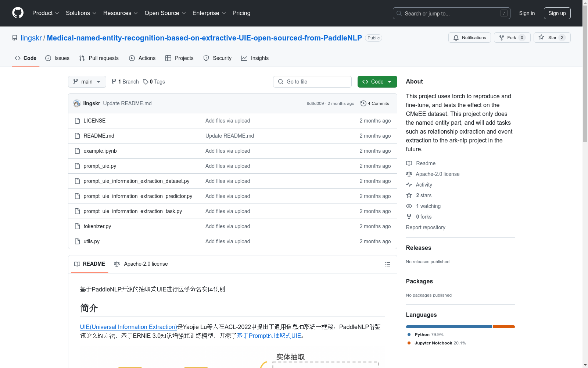Image resolution: width=588 pixels, height=368 pixels.
Task: Click the search magnifier icon in header
Action: (399, 13)
